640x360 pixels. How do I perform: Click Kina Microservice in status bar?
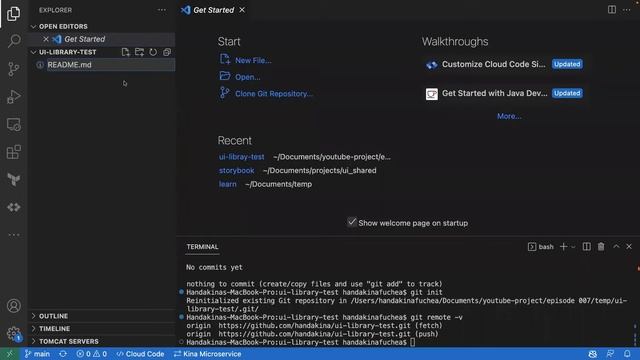(207, 354)
